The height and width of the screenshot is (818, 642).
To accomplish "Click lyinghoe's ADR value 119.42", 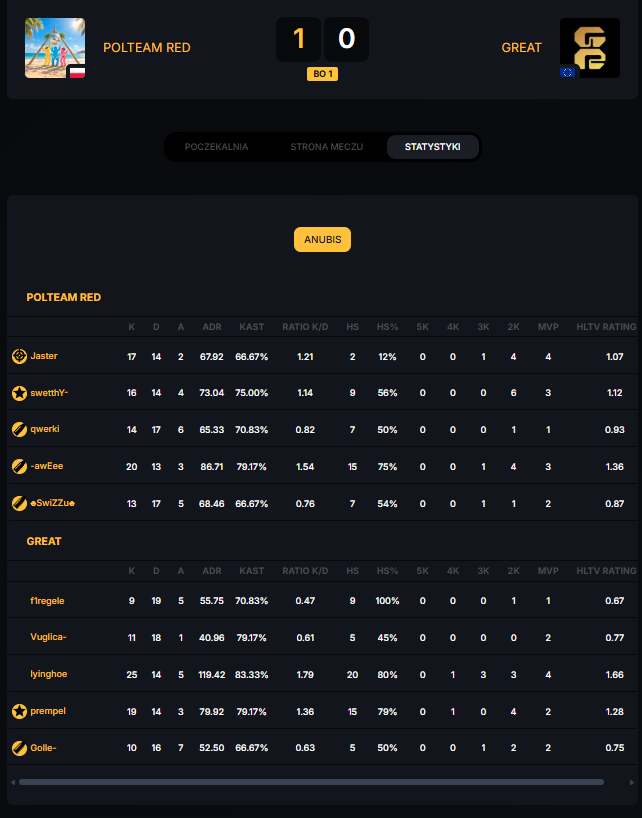I will coord(212,675).
